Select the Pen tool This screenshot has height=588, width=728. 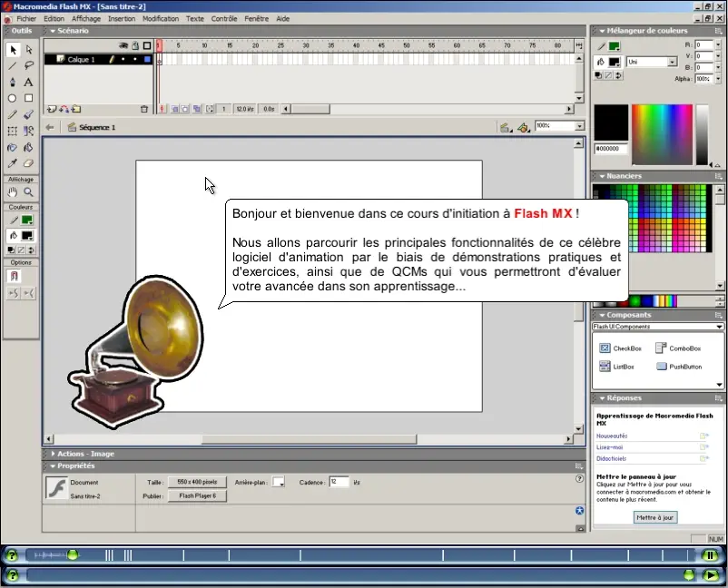(x=13, y=83)
